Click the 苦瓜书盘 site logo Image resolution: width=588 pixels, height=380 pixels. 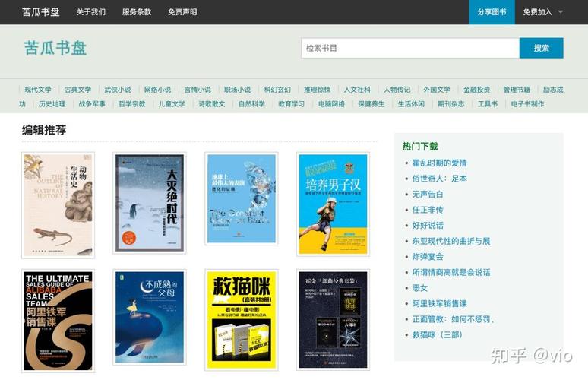coord(55,48)
